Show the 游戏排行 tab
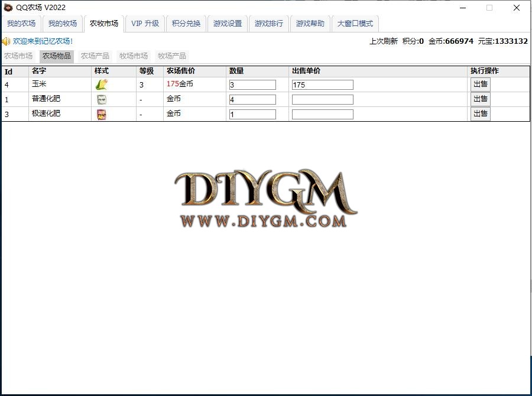 click(x=269, y=24)
